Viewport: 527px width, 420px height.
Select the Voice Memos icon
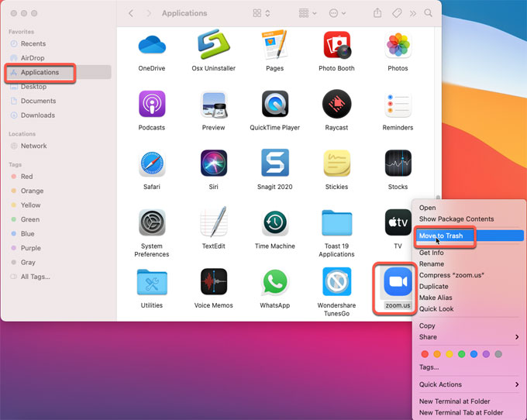pos(214,281)
